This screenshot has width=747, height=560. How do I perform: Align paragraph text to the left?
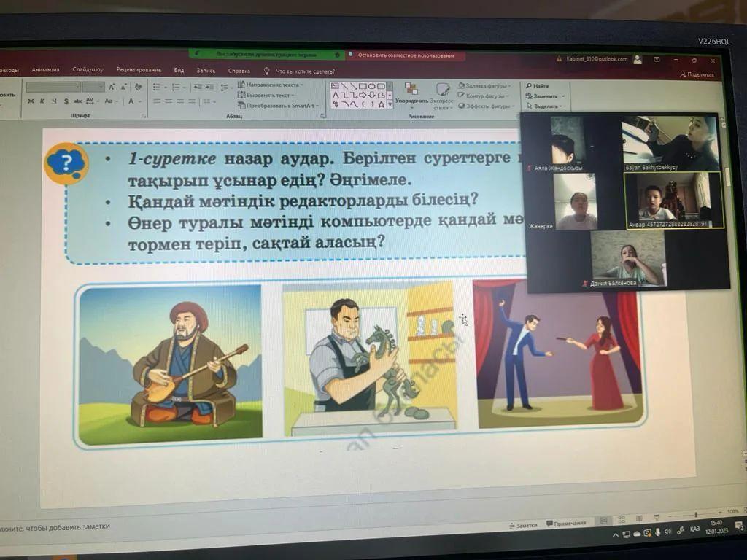pyautogui.click(x=157, y=101)
